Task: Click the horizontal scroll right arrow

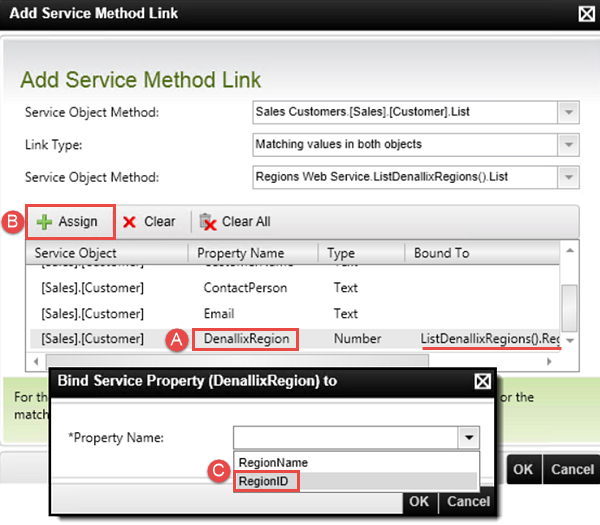Action: [549, 361]
